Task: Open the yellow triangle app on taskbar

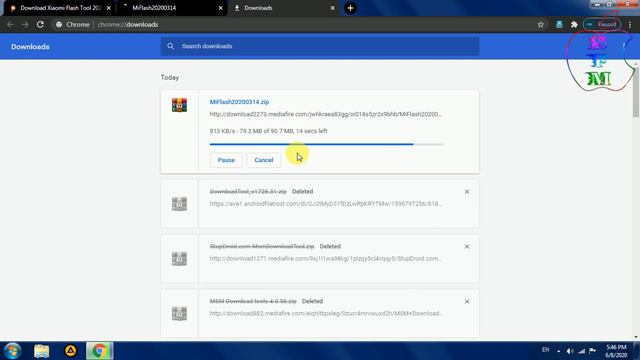Action: (x=71, y=351)
